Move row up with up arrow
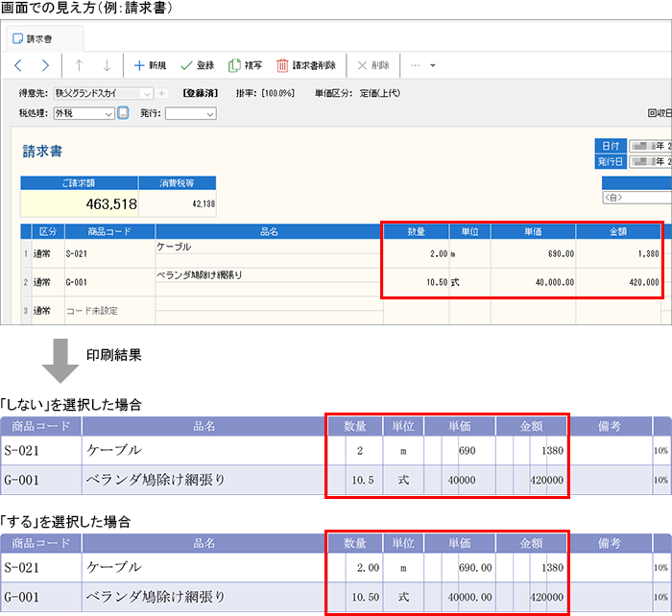 [79, 65]
